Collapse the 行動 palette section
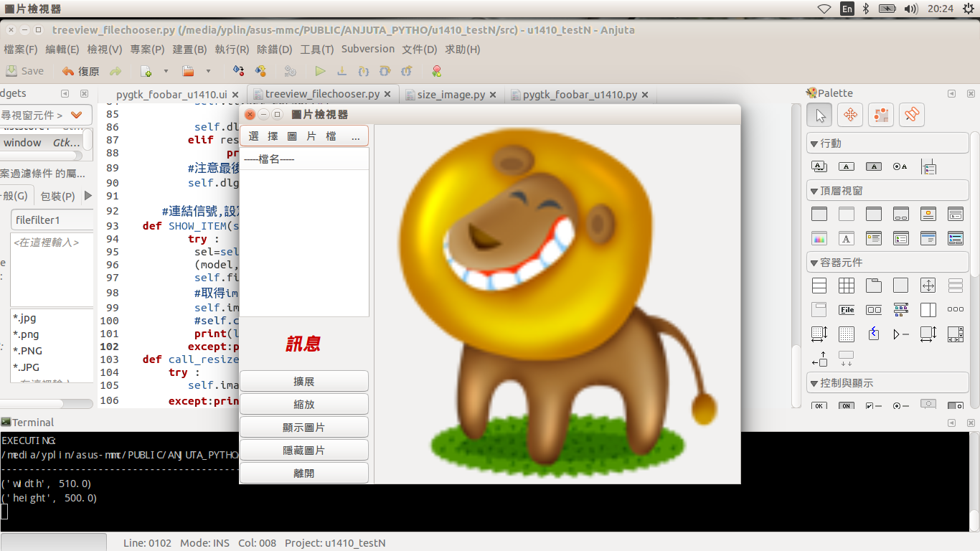Viewport: 980px width, 551px height. click(887, 143)
